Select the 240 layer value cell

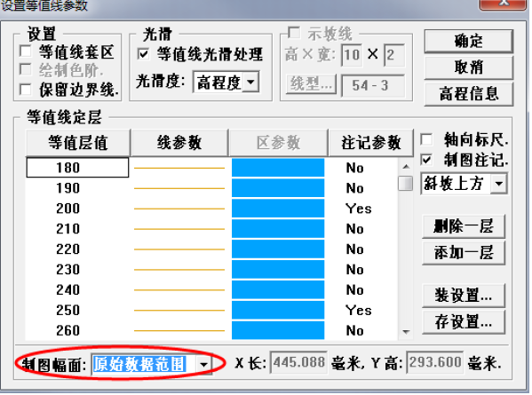[x=77, y=289]
